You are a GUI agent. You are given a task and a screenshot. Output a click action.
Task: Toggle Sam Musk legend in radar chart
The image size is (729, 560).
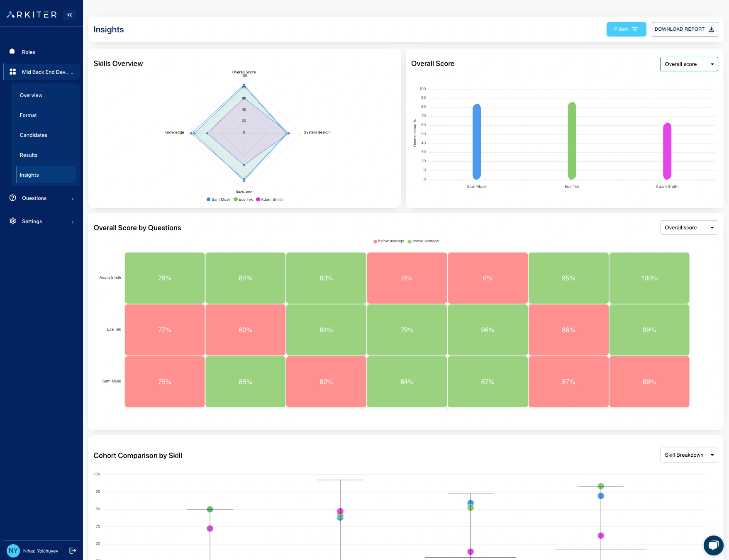click(x=218, y=200)
